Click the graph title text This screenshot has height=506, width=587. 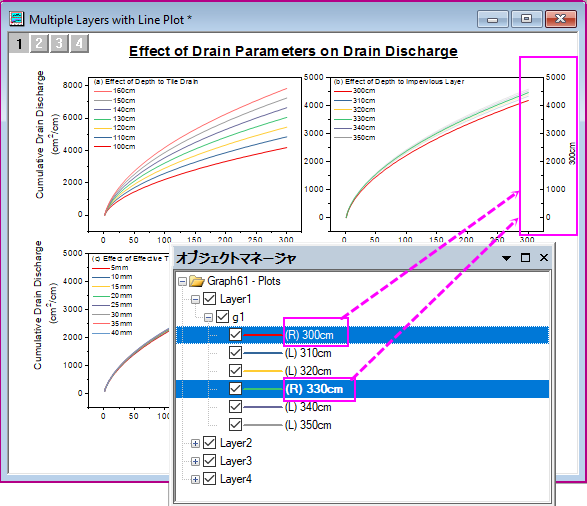coord(293,51)
